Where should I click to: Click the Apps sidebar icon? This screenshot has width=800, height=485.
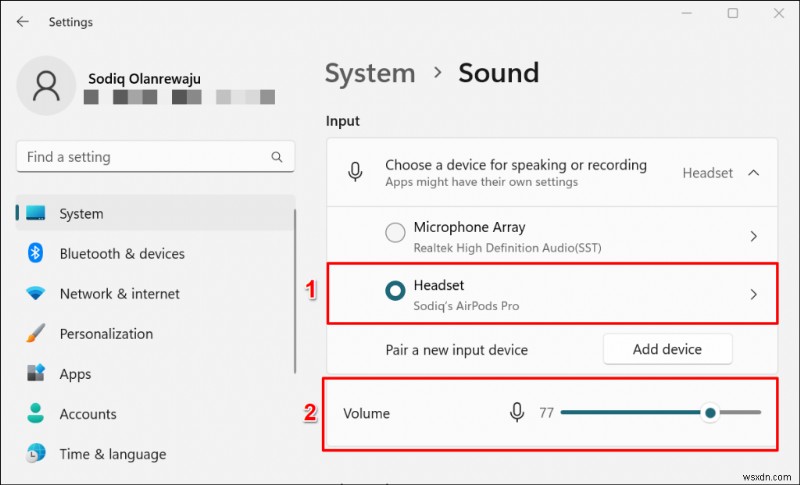pyautogui.click(x=36, y=374)
